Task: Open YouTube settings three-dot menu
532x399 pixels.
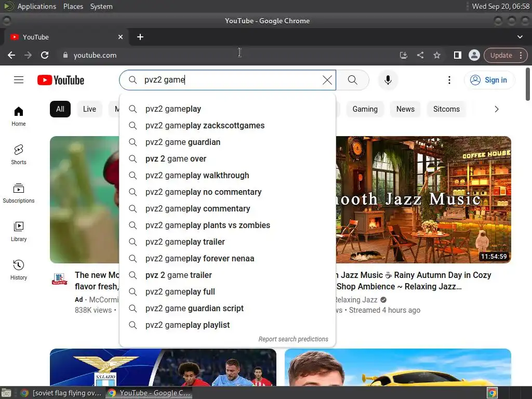Action: coord(449,80)
